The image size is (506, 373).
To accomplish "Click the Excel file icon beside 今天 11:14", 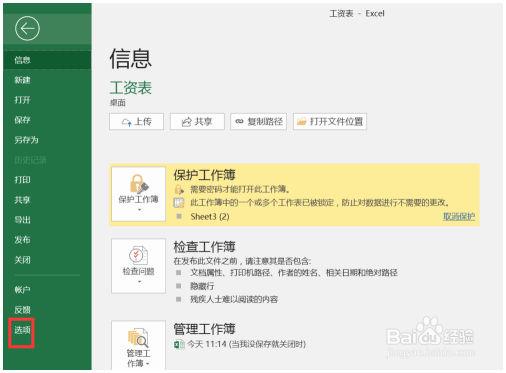I will coord(179,344).
